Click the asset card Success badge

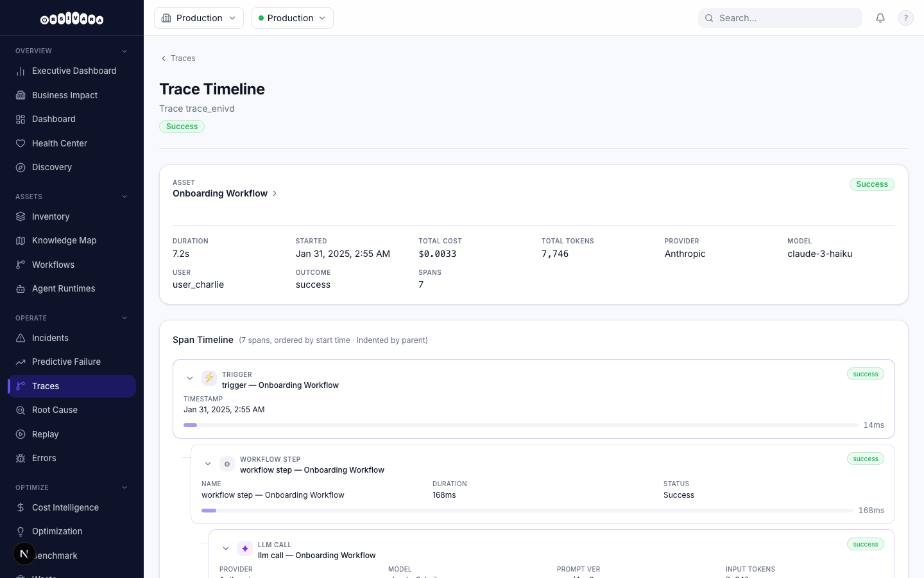click(x=872, y=184)
